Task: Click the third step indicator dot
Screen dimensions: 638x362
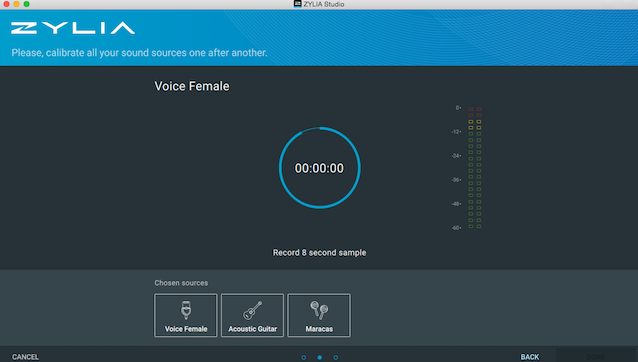Action: tap(335, 357)
